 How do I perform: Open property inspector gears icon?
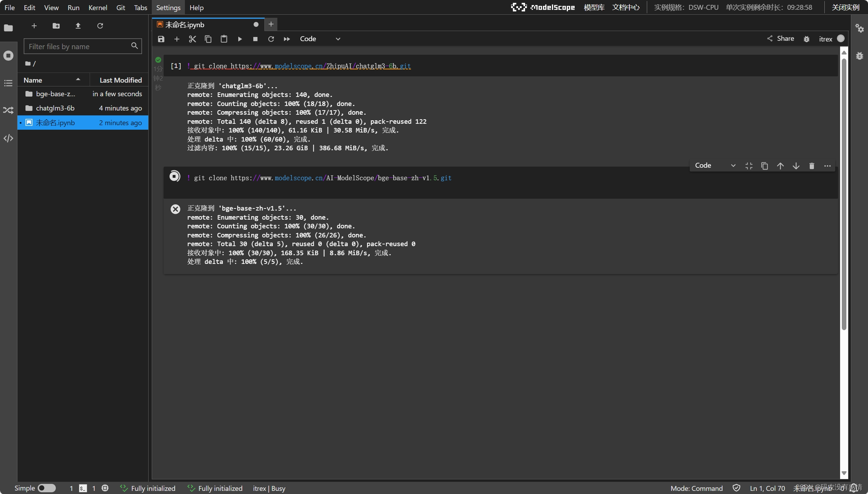click(859, 29)
